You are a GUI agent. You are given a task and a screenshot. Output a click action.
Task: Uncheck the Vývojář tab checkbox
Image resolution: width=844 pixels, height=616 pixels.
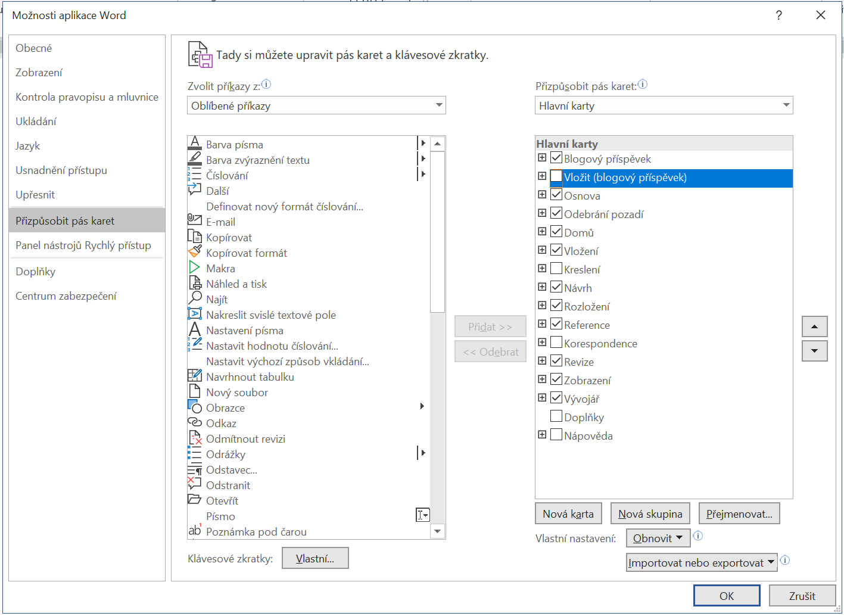(556, 398)
